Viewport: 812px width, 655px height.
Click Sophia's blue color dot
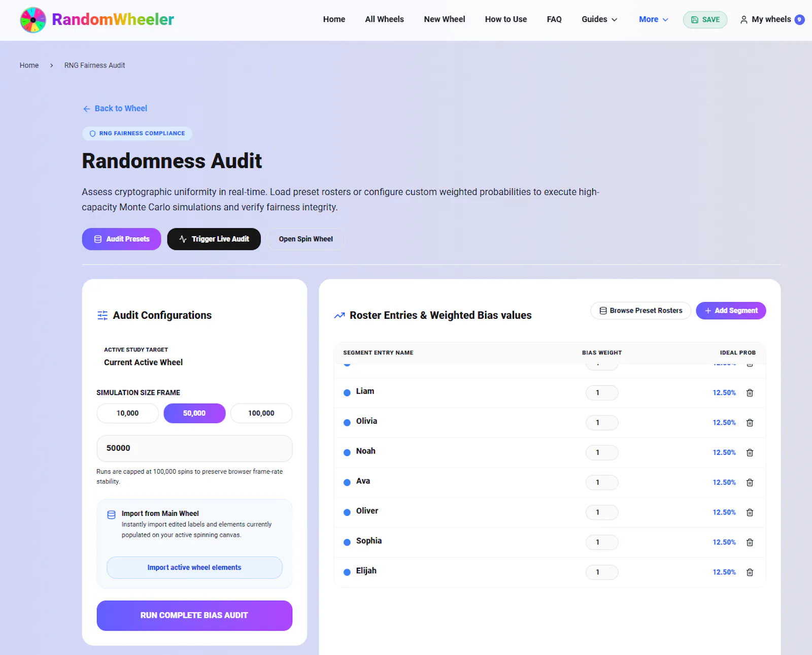point(347,542)
